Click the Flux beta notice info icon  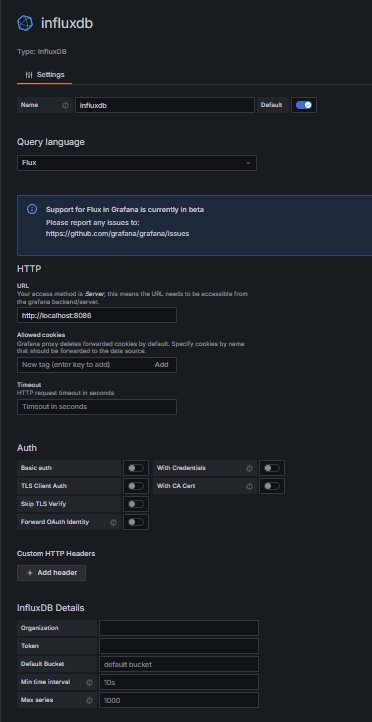point(32,210)
